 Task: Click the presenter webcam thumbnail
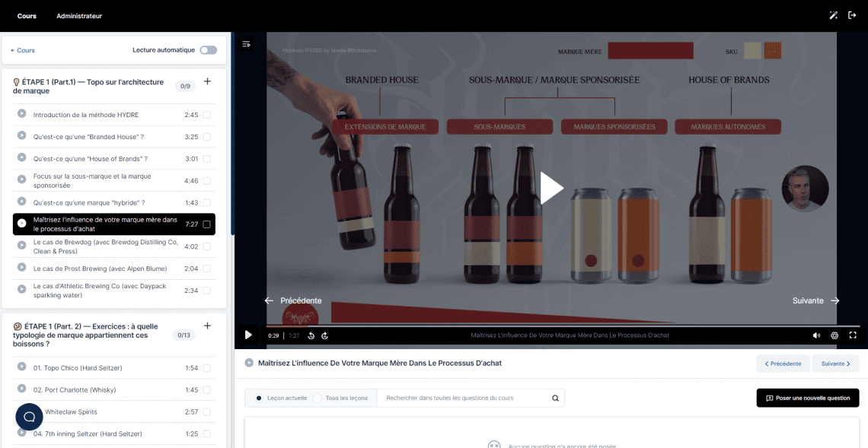[x=805, y=189]
